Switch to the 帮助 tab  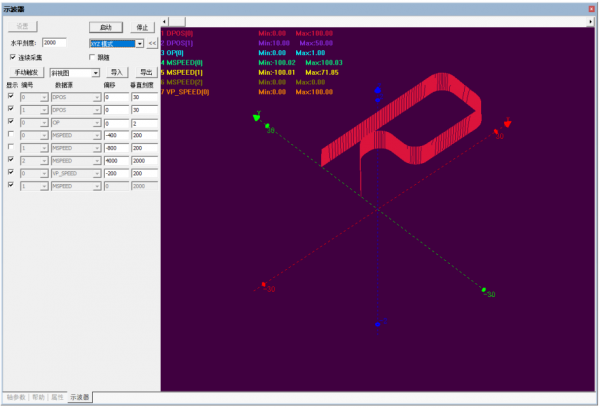coord(39,398)
